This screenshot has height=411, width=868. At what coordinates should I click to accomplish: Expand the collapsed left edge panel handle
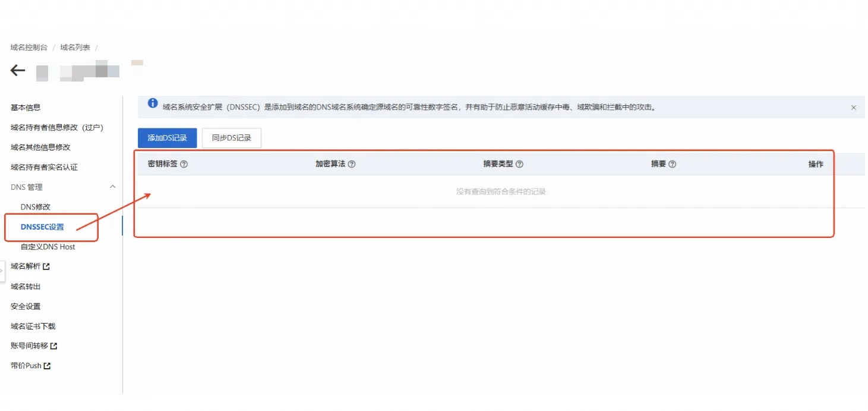(x=2, y=269)
